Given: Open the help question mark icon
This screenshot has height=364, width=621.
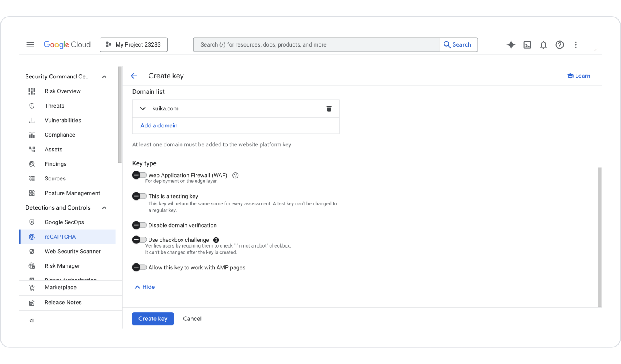Looking at the screenshot, I should [559, 45].
